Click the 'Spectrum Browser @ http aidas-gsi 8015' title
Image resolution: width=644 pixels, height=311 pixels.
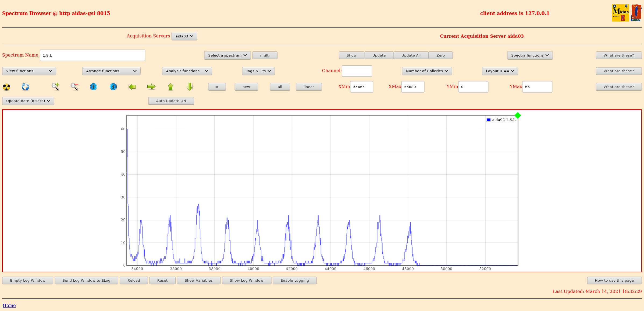(56, 13)
